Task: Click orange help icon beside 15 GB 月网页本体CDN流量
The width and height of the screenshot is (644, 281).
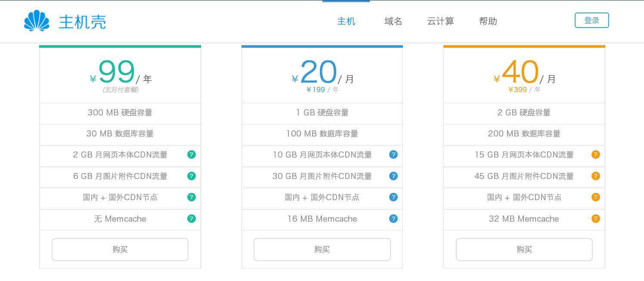Action: (596, 154)
